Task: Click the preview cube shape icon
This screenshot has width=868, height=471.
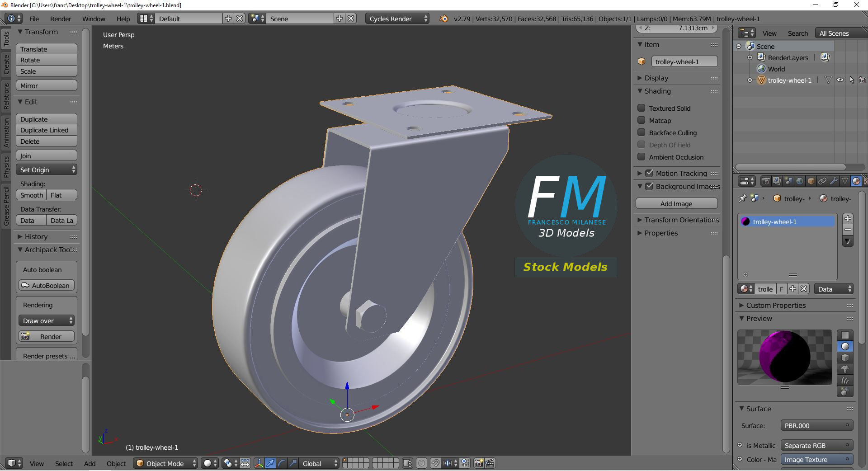Action: coord(845,358)
